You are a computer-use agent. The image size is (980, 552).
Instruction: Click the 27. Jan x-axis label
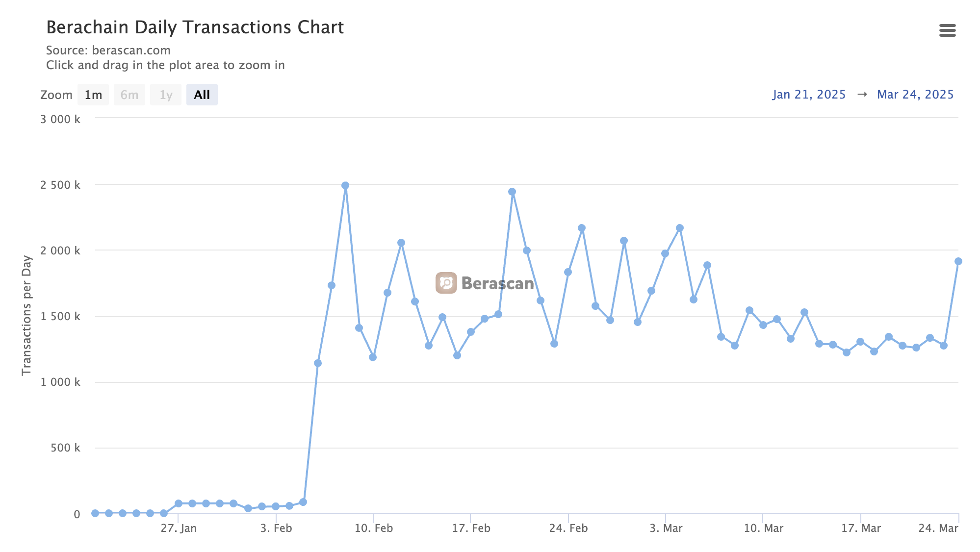[x=179, y=528]
